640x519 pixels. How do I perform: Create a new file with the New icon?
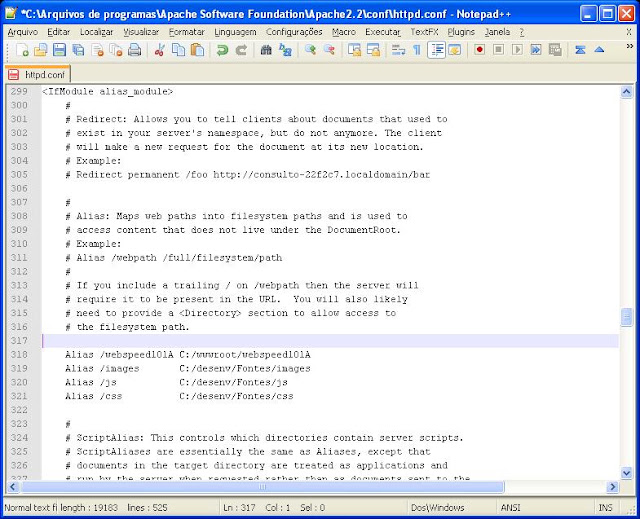coord(22,50)
